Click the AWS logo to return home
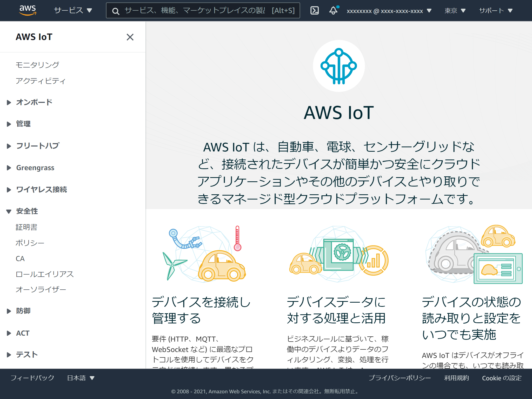Screen dimensions: 532x399 coord(27,10)
